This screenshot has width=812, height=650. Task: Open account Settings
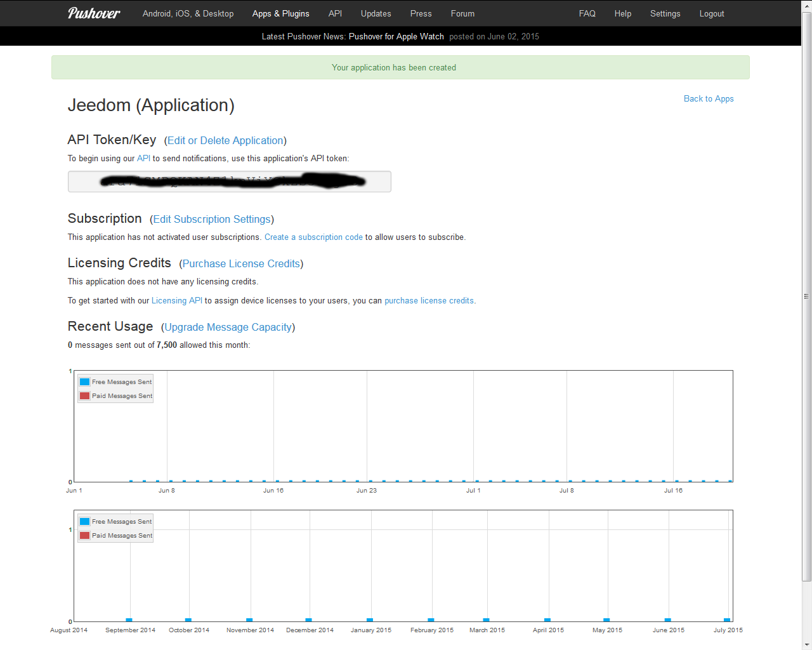click(x=665, y=13)
